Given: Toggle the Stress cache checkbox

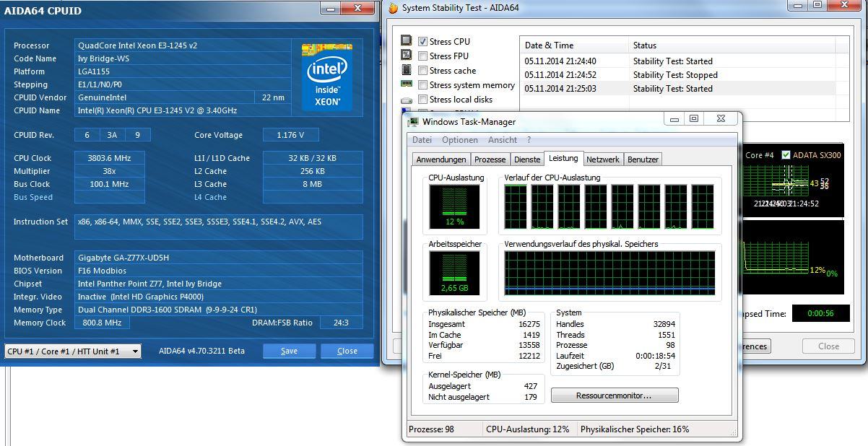Looking at the screenshot, I should (x=423, y=71).
